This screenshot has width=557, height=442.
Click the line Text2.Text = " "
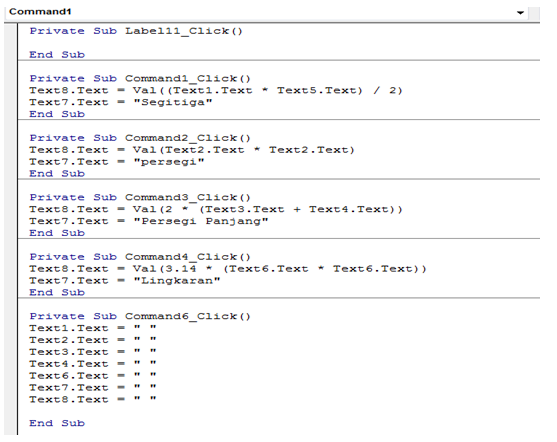coord(93,340)
